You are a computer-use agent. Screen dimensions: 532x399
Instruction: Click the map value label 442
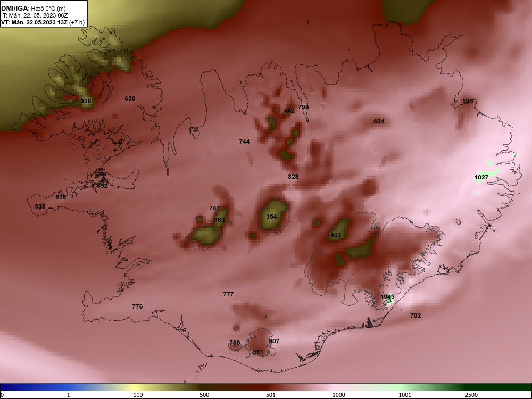[x=289, y=111]
